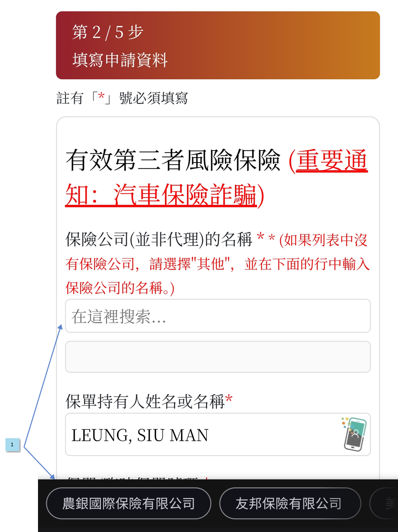Click the 有效第三者風險保險 section heading
The height and width of the screenshot is (532, 398).
click(x=173, y=161)
